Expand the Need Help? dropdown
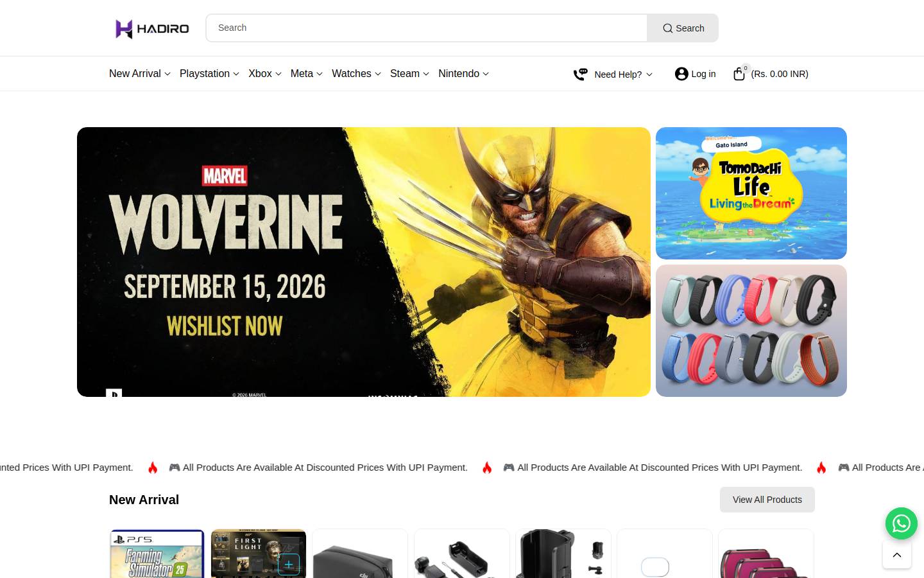Image resolution: width=924 pixels, height=578 pixels. tap(623, 74)
